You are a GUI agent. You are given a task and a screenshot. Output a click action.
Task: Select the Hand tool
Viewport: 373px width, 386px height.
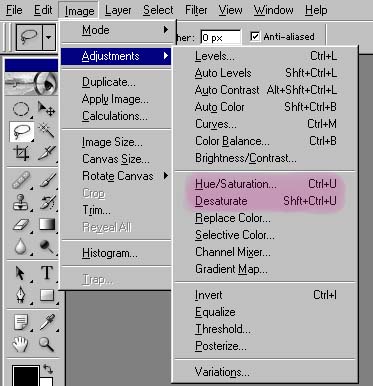pos(21,344)
